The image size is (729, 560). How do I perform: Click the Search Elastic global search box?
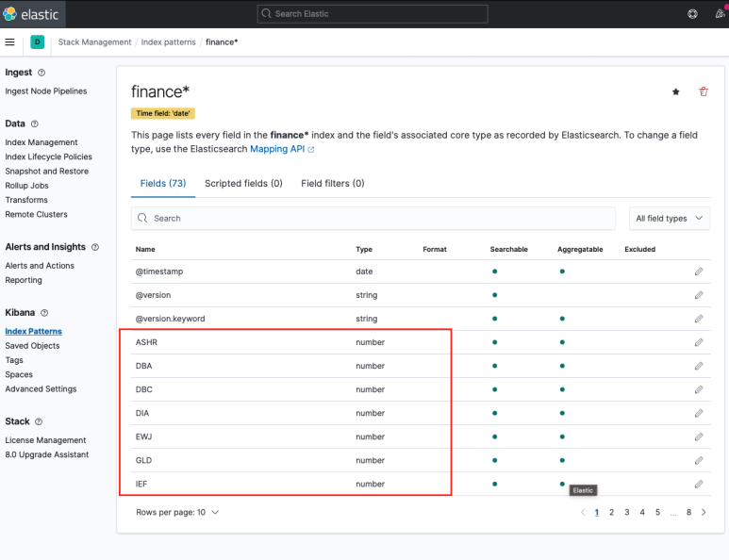click(x=373, y=14)
